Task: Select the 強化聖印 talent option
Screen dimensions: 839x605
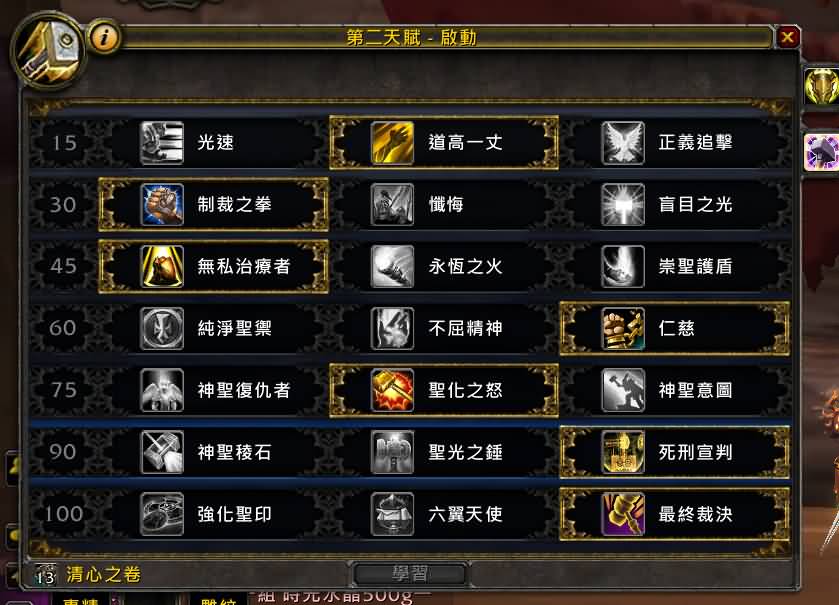Action: pyautogui.click(x=213, y=514)
